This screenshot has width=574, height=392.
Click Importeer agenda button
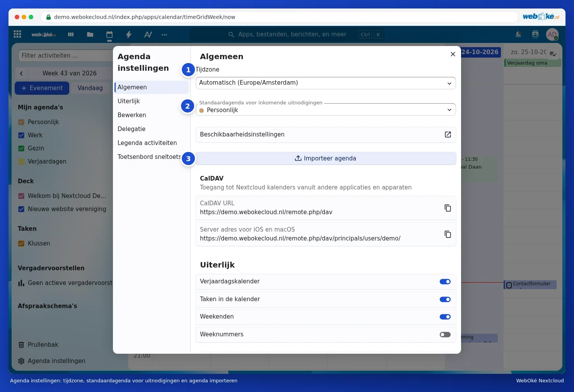click(x=326, y=159)
